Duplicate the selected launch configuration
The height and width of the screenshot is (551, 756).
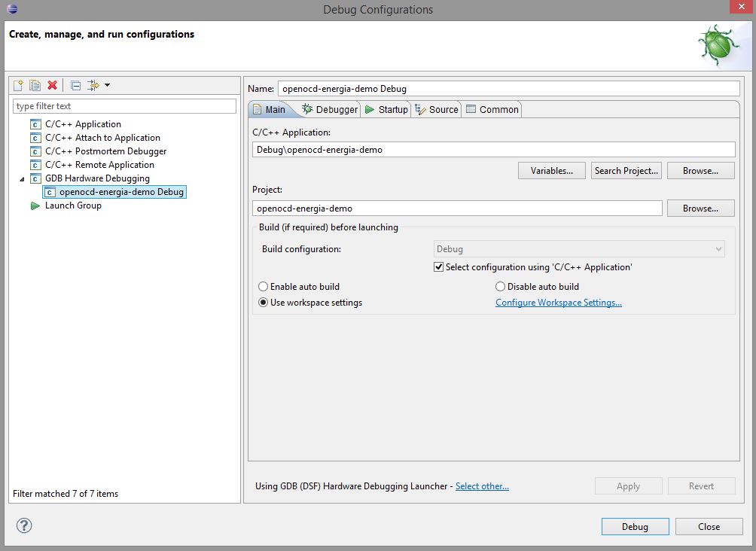coord(35,85)
